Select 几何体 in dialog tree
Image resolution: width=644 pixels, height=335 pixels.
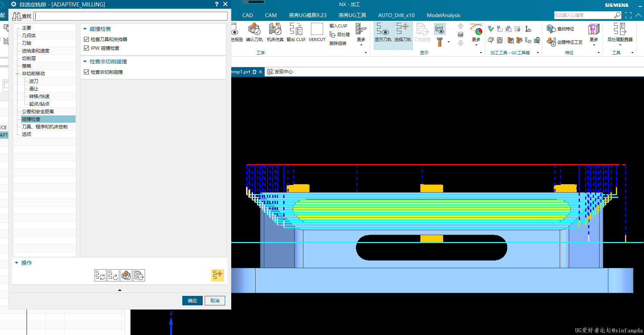point(29,36)
